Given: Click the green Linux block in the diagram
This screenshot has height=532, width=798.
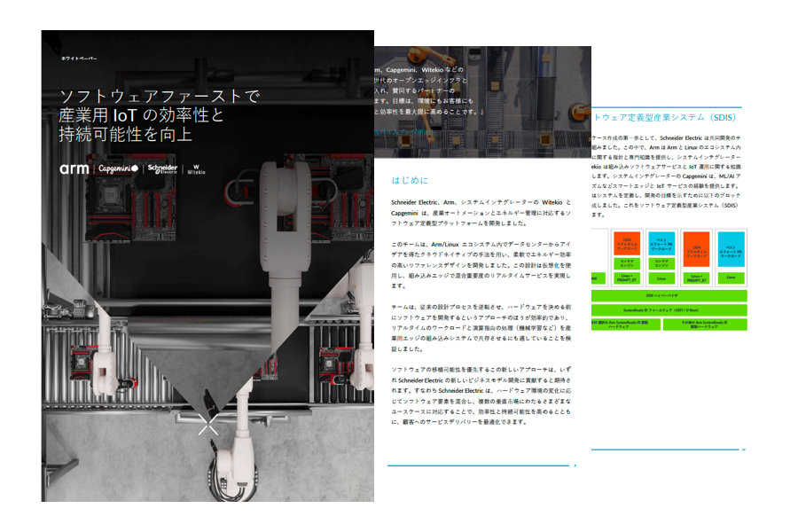Looking at the screenshot, I should 661,278.
